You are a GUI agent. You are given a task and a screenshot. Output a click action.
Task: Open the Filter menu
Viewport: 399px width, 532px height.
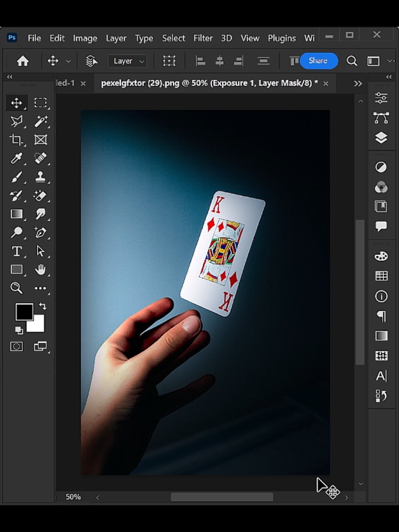(x=203, y=38)
